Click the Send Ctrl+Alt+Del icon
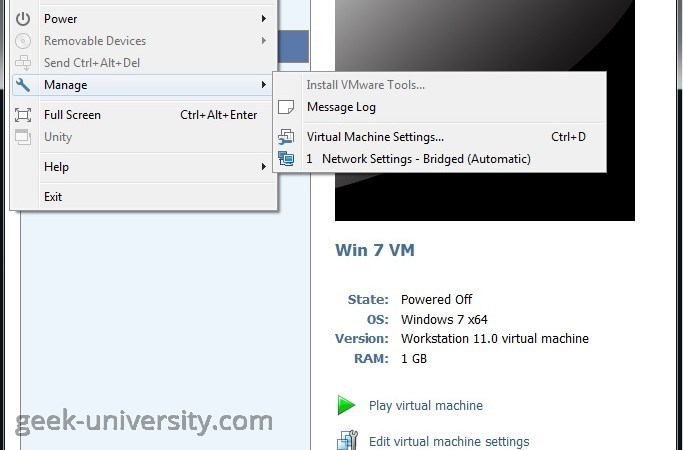The width and height of the screenshot is (683, 450). (x=23, y=63)
